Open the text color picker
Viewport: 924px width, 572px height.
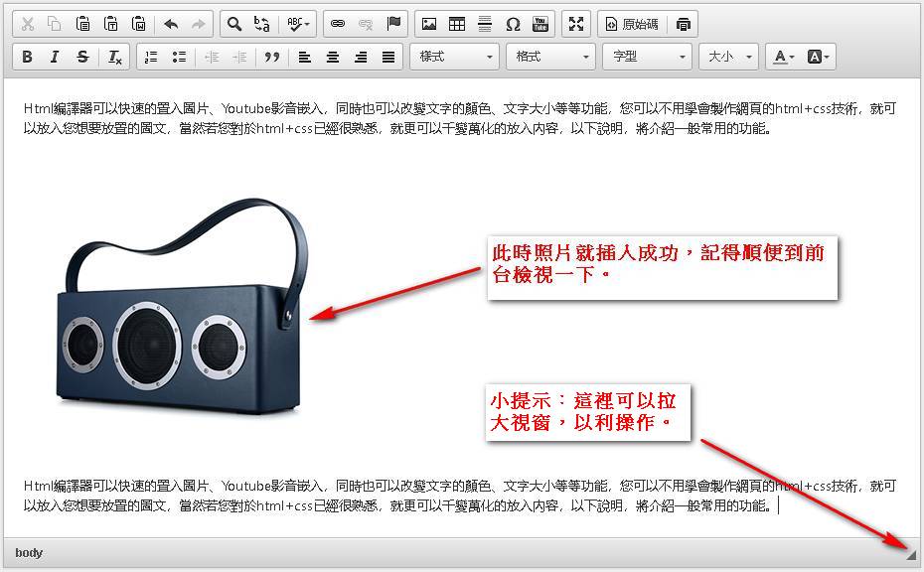pos(783,57)
